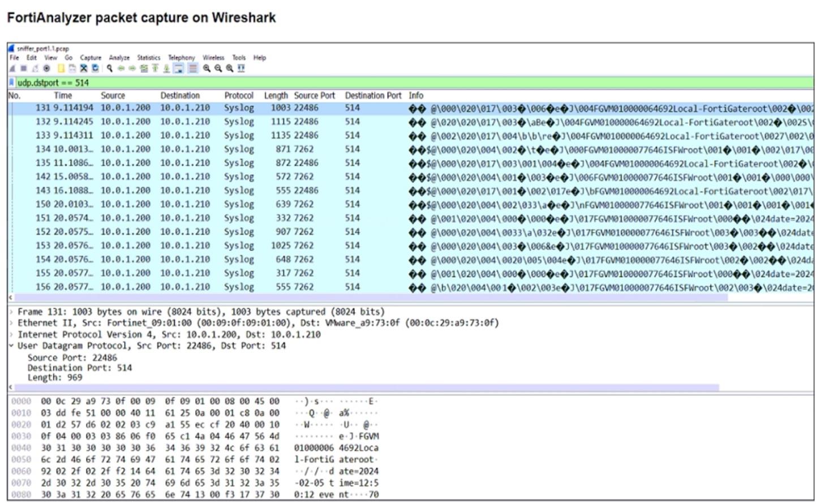The width and height of the screenshot is (816, 504).
Task: Expand the Frame 131 details
Action: [11, 312]
